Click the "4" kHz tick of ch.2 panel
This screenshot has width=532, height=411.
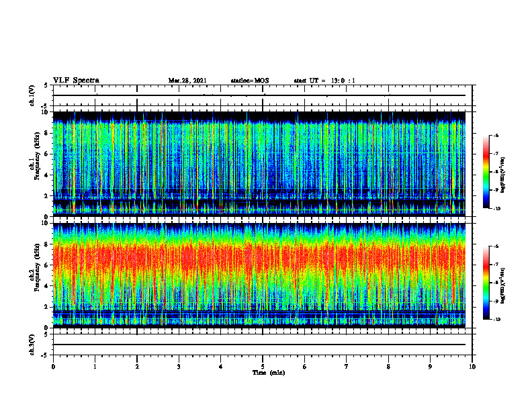[47, 286]
